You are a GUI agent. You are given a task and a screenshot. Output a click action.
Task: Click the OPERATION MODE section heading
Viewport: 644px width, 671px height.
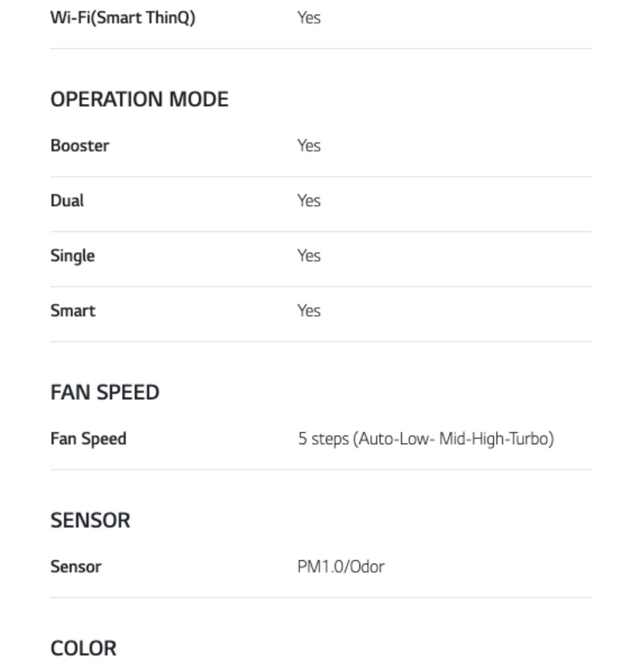139,100
